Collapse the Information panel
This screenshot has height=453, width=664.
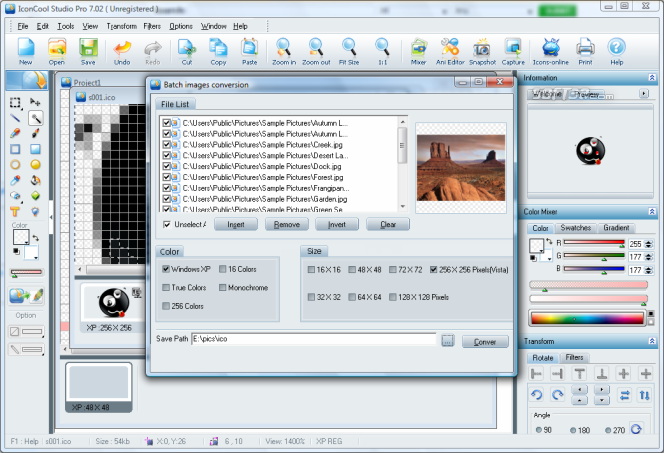coord(652,77)
